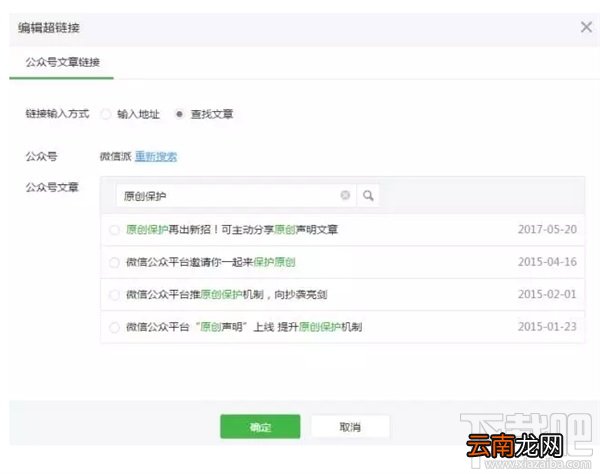The width and height of the screenshot is (600, 474).
Task: Choose the article “原创声明”上线
Action: pos(114,327)
